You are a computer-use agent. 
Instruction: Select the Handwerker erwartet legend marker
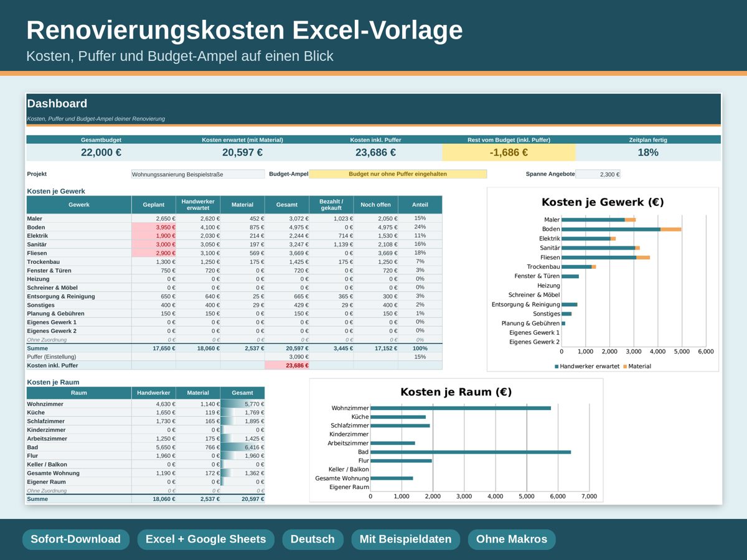[557, 366]
